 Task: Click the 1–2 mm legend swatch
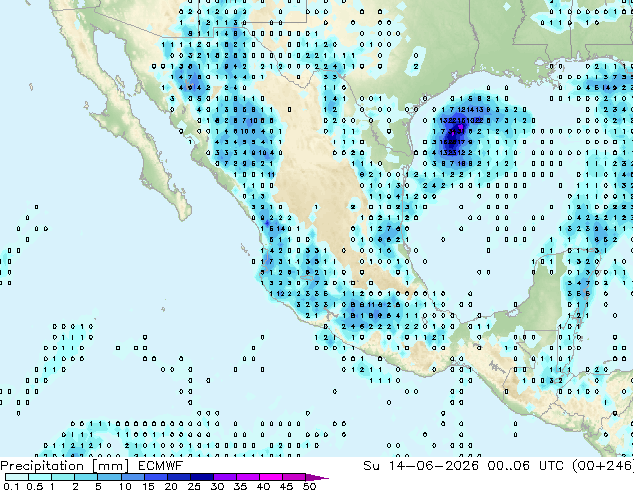(x=63, y=477)
